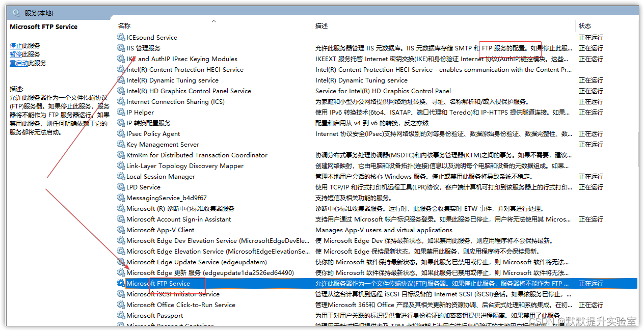644x331 pixels.
Task: Click the Microsoft Account Sign-in Assistant icon
Action: (121, 219)
